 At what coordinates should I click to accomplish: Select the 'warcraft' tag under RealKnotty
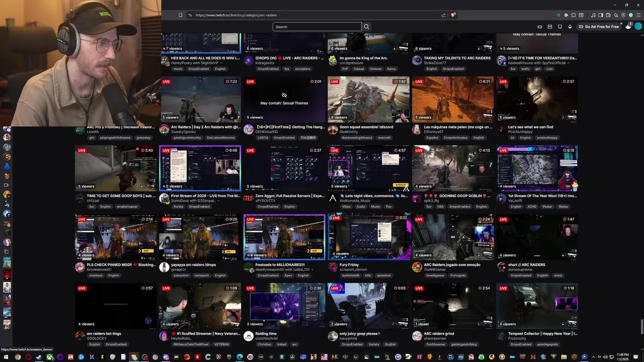(x=384, y=137)
